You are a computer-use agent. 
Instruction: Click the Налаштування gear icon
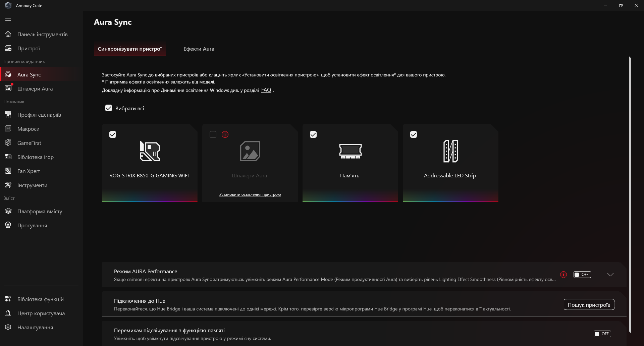click(8, 327)
